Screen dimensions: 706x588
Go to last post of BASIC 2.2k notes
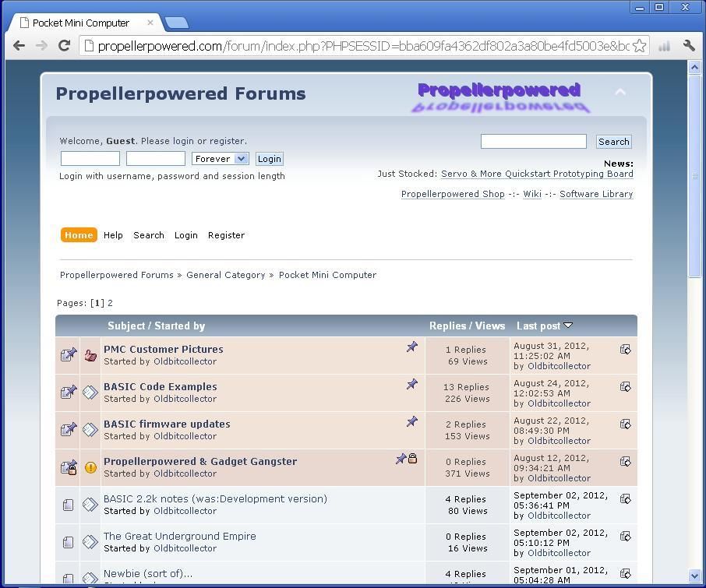[626, 499]
